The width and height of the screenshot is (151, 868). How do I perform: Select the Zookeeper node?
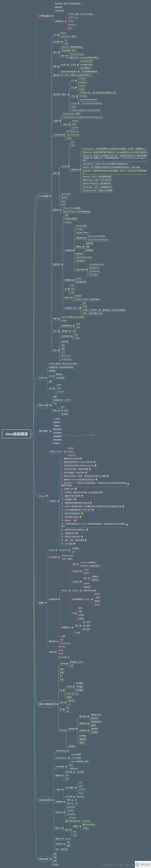tap(86, 821)
